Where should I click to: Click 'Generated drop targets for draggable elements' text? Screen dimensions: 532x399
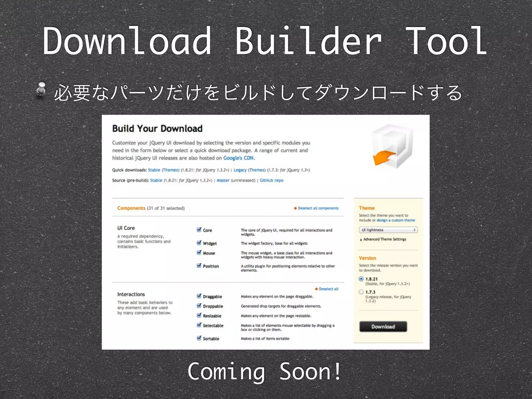coord(281,306)
